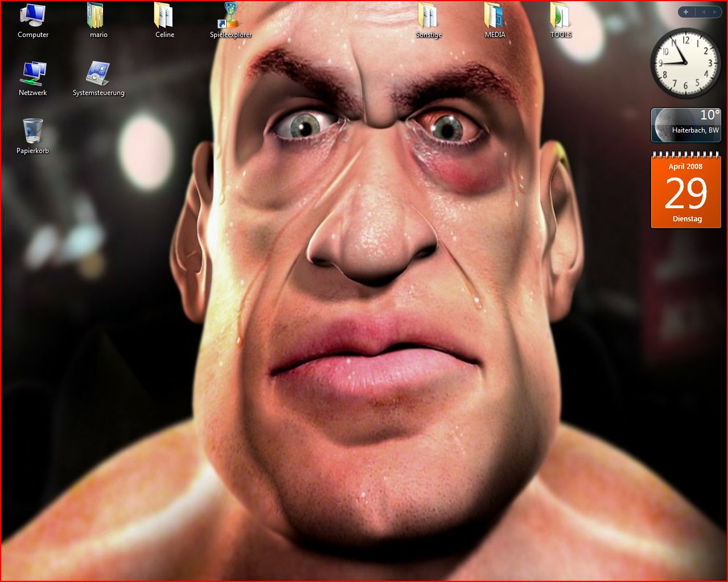This screenshot has height=582, width=728.
Task: Click the 10° temperature reading
Action: [x=709, y=115]
